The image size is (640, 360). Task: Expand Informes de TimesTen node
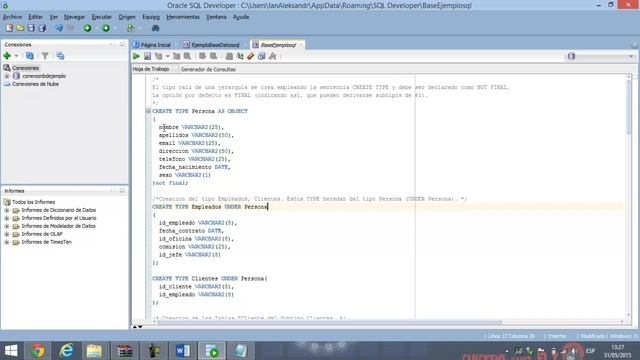[7, 242]
